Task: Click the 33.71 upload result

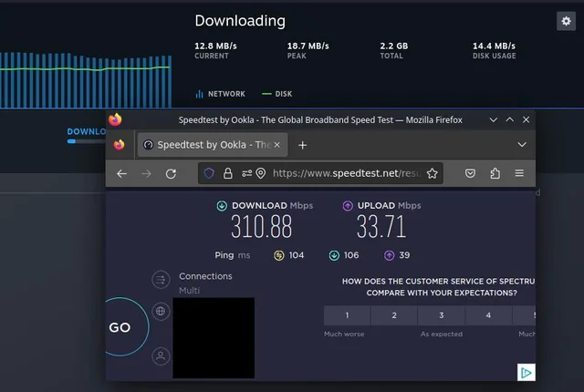Action: coord(381,226)
